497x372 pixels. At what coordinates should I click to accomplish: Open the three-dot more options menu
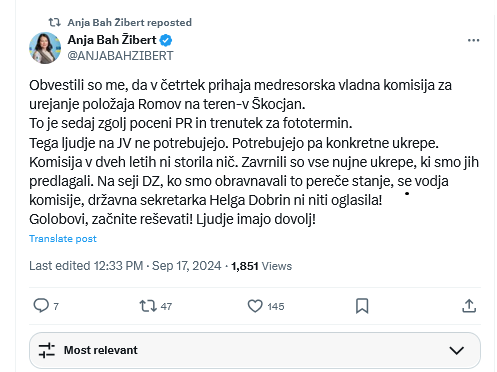point(473,40)
